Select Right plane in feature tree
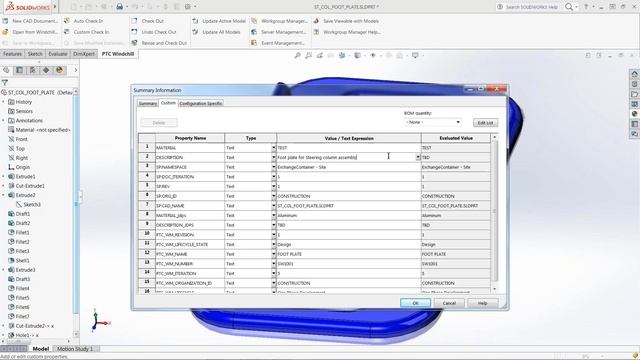This screenshot has height=360, width=640. point(21,158)
